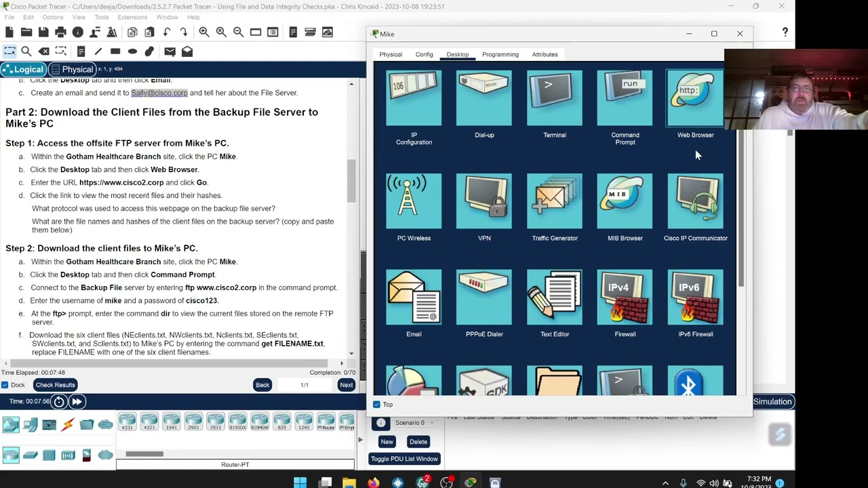The width and height of the screenshot is (868, 488).
Task: Expand the PDU list panel arrow
Action: (360, 439)
